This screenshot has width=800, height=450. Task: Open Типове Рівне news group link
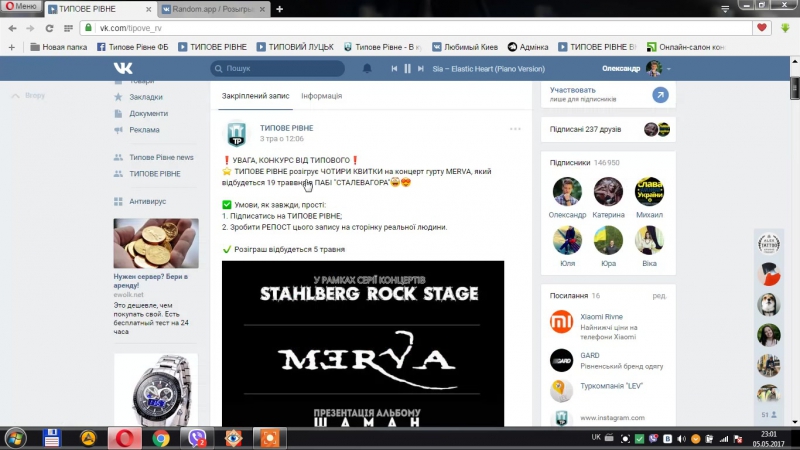161,157
